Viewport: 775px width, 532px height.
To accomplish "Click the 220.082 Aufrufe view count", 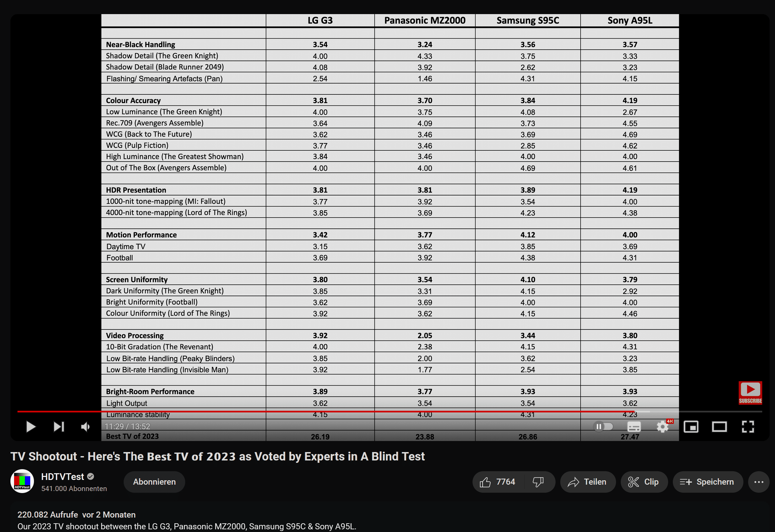I will pos(48,515).
